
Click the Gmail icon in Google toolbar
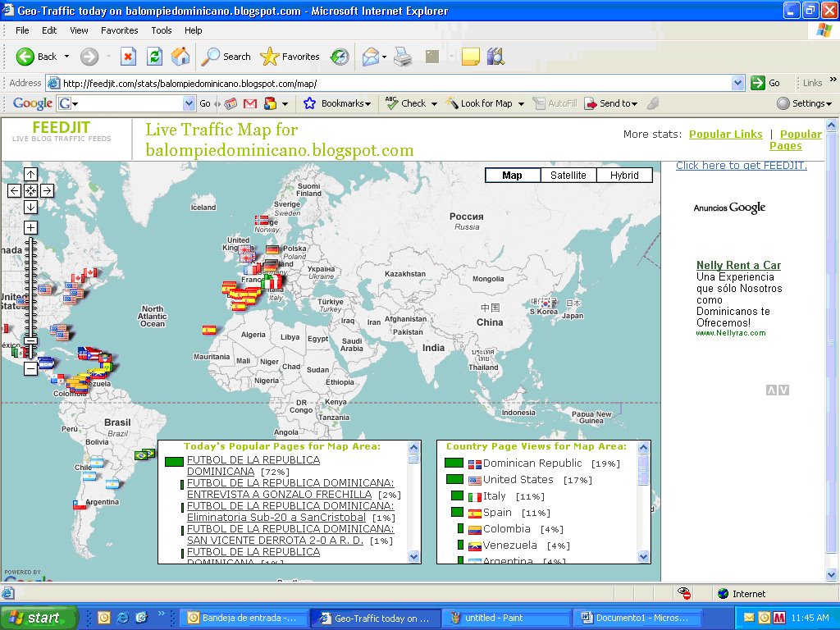(x=250, y=103)
